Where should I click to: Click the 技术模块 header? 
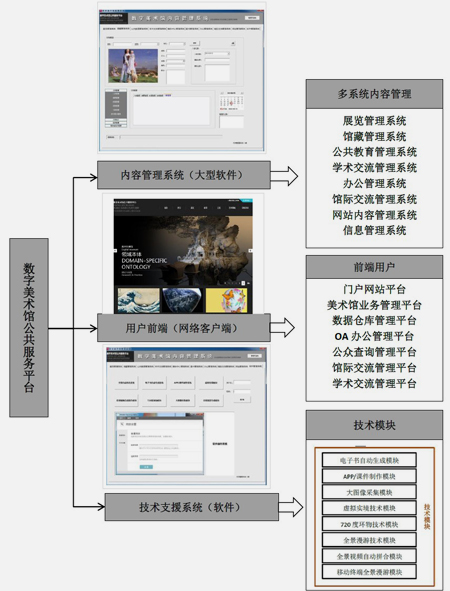[x=374, y=425]
